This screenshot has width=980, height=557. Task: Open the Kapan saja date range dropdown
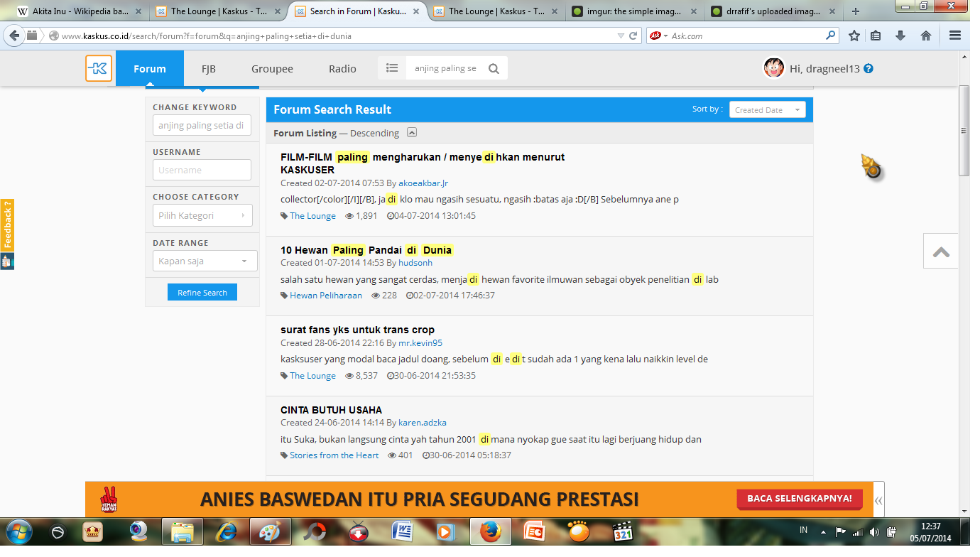click(205, 261)
